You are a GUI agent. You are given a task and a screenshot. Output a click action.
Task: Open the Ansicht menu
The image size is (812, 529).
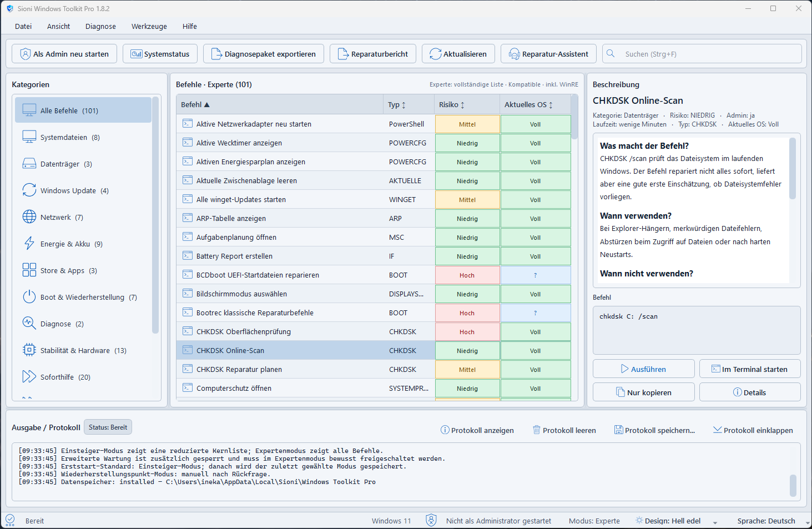click(x=58, y=26)
